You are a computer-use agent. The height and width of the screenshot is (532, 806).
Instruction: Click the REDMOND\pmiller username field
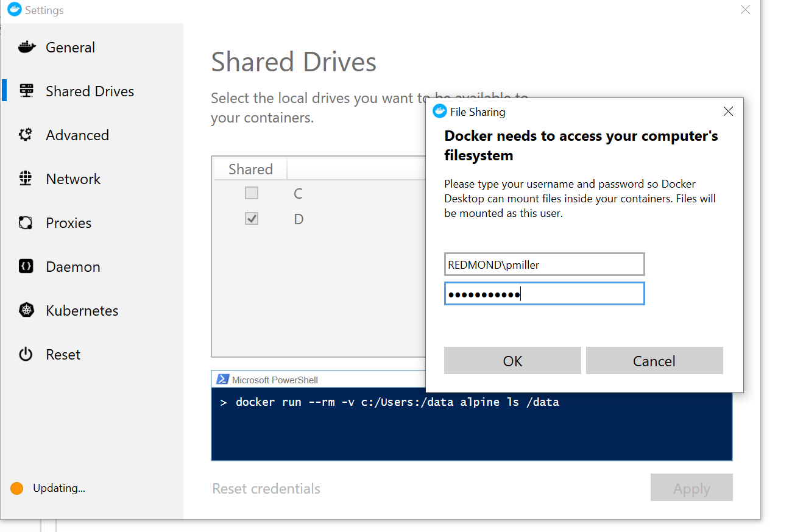tap(544, 264)
